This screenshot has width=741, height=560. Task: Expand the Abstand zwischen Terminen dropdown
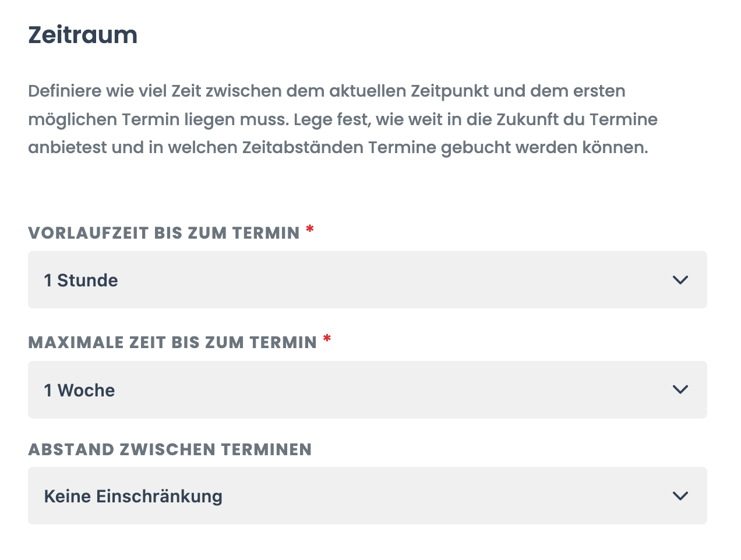click(368, 496)
